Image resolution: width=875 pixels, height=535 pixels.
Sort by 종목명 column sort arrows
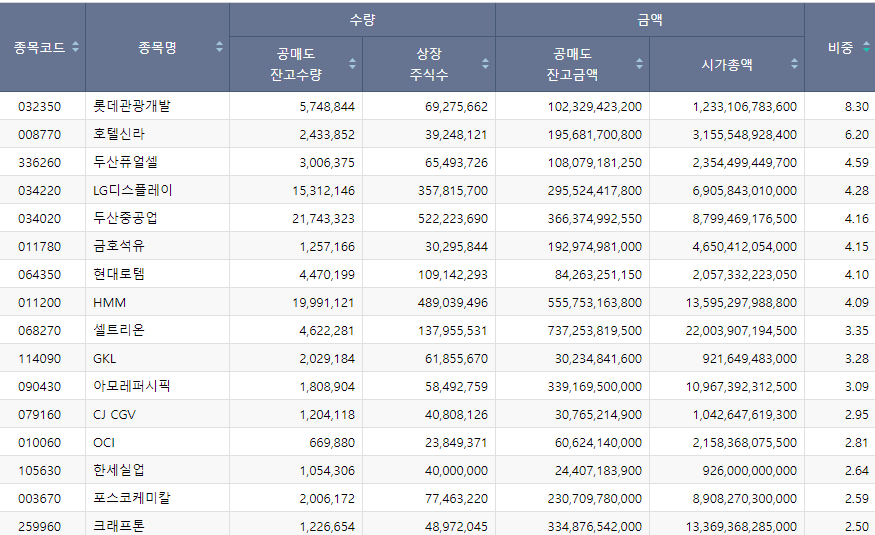point(219,47)
